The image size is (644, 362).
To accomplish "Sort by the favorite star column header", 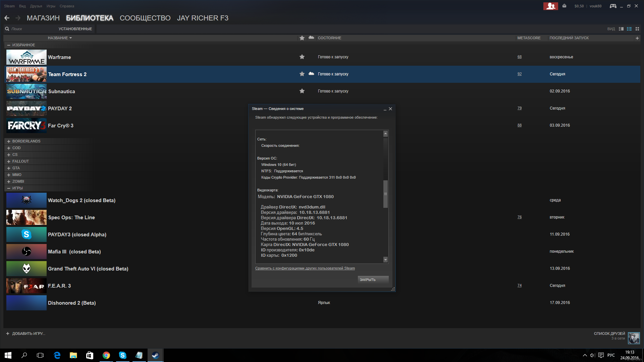I will coord(302,38).
